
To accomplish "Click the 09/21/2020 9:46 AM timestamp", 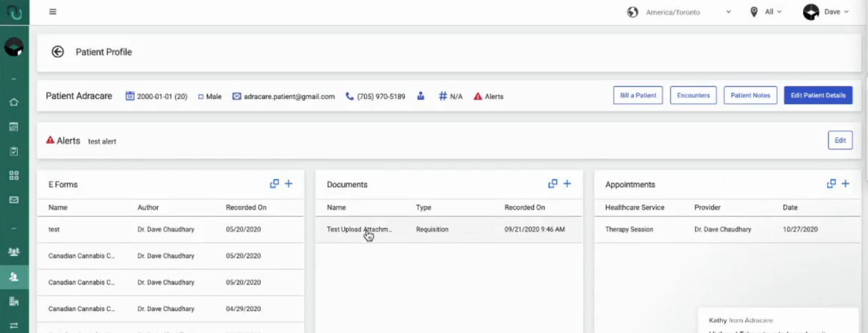I will [x=535, y=230].
